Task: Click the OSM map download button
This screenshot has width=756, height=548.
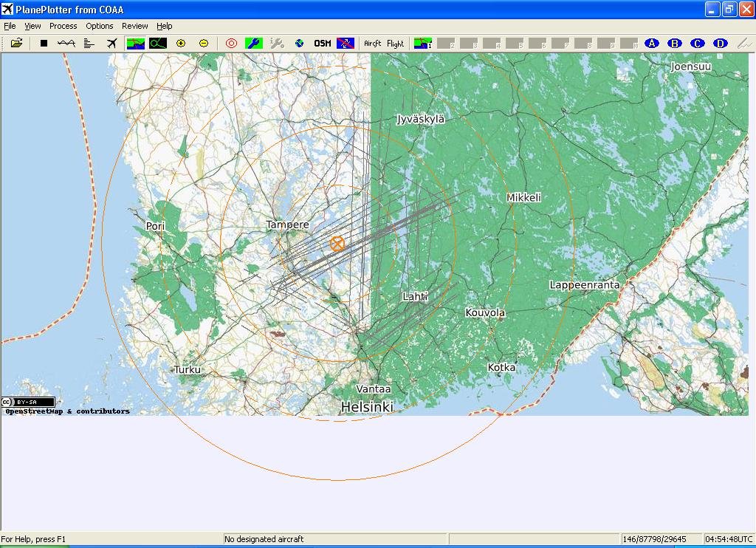Action: [x=323, y=44]
